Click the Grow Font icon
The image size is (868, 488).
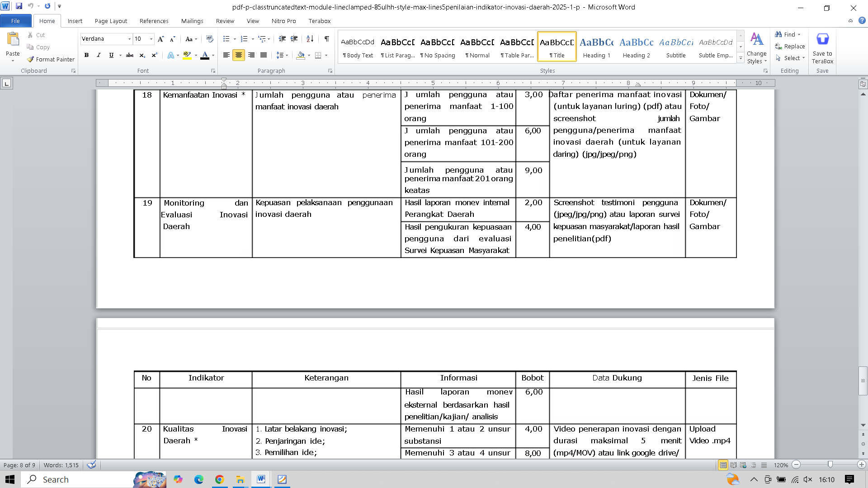click(x=160, y=39)
